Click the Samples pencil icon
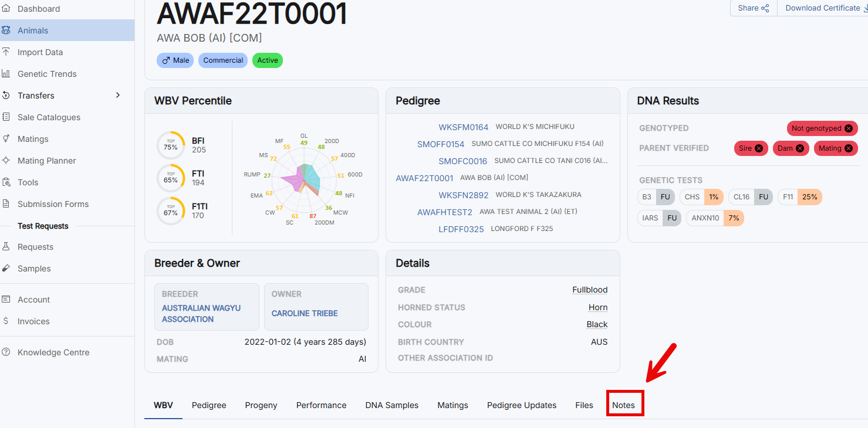This screenshot has height=428, width=868. [6, 269]
